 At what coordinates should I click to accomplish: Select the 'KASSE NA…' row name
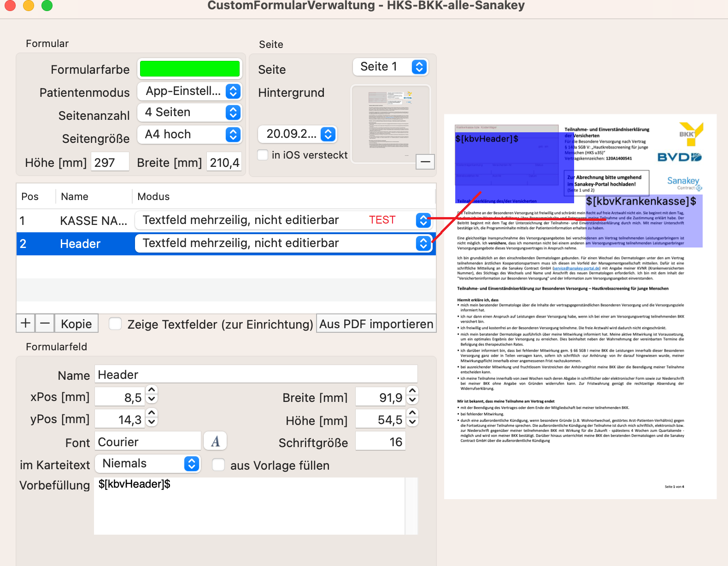[x=94, y=221]
